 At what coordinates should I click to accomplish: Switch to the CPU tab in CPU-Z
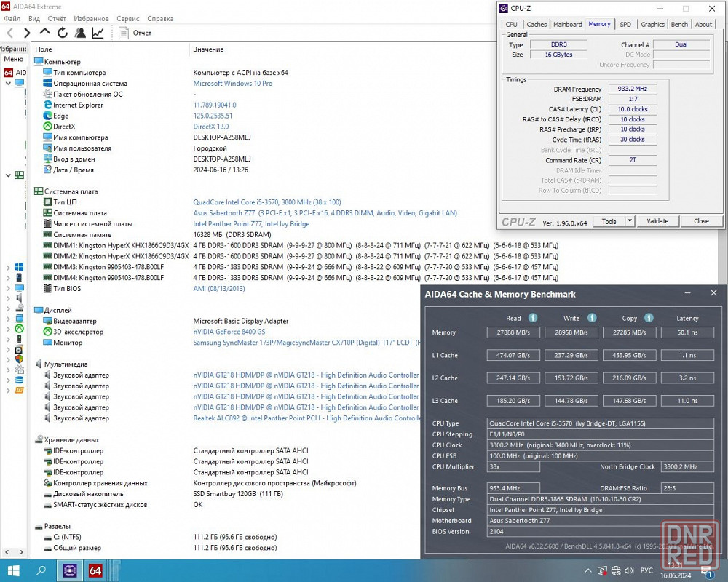click(x=511, y=24)
